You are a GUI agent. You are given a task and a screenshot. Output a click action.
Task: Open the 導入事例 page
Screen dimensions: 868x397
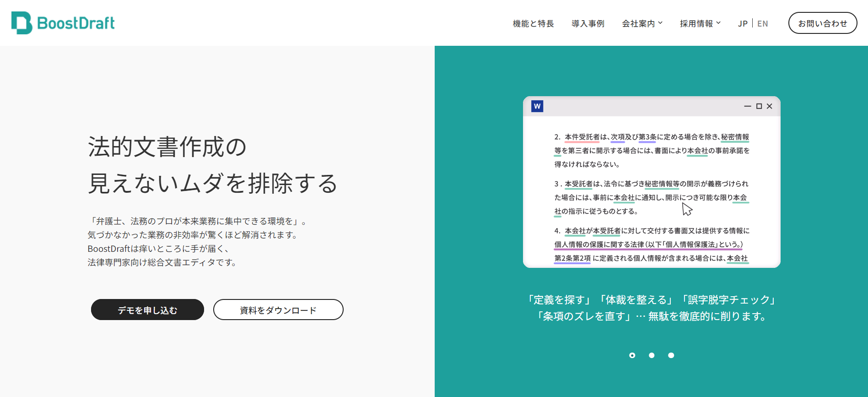pyautogui.click(x=588, y=23)
